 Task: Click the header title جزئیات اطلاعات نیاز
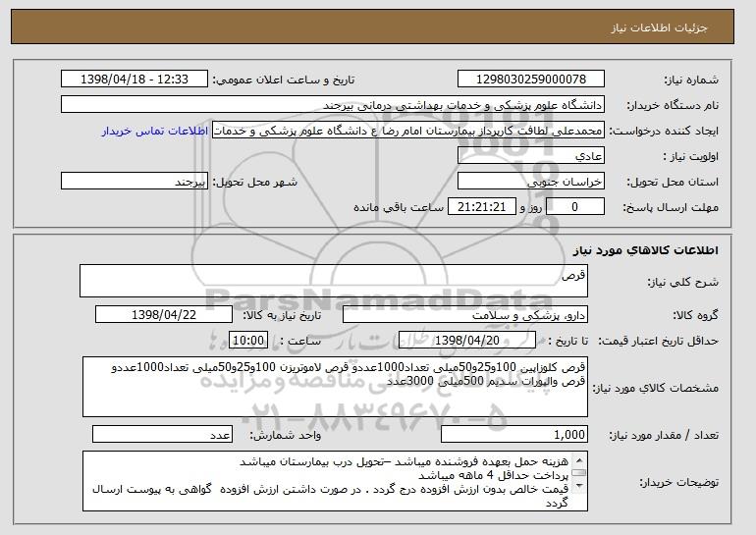[659, 27]
